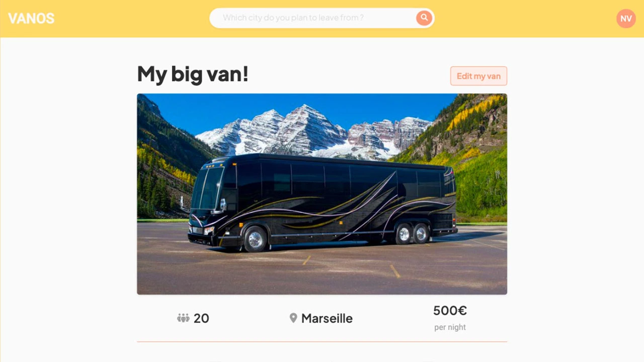This screenshot has width=644, height=362.
Task: Click the location pin icon
Action: coord(293,318)
